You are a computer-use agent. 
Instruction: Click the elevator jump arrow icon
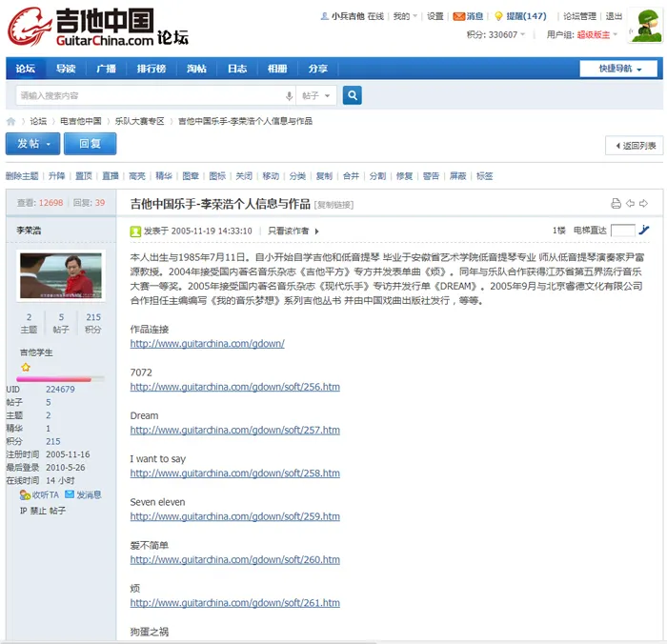(644, 231)
